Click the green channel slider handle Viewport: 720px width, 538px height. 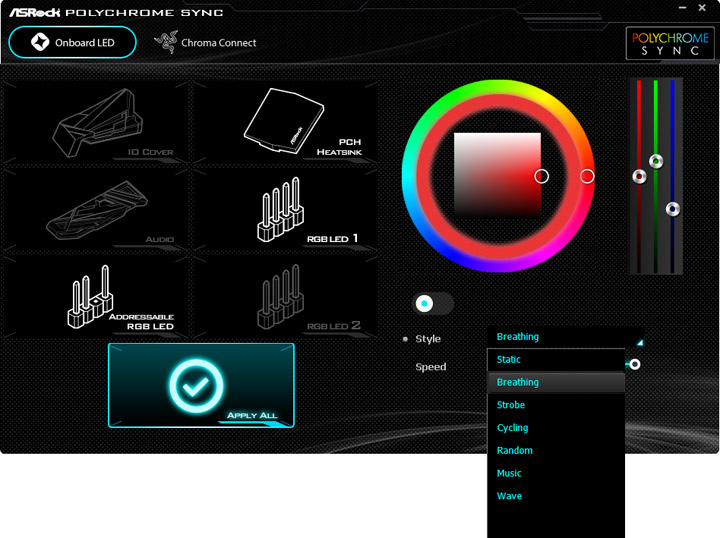click(656, 161)
